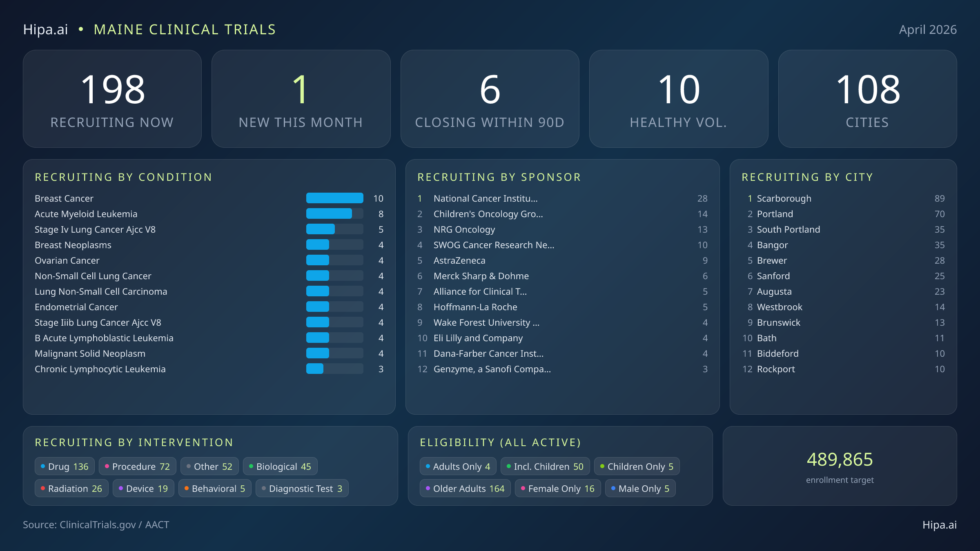This screenshot has height=551, width=980.
Task: Click the Endometrial Cancer row
Action: [209, 307]
